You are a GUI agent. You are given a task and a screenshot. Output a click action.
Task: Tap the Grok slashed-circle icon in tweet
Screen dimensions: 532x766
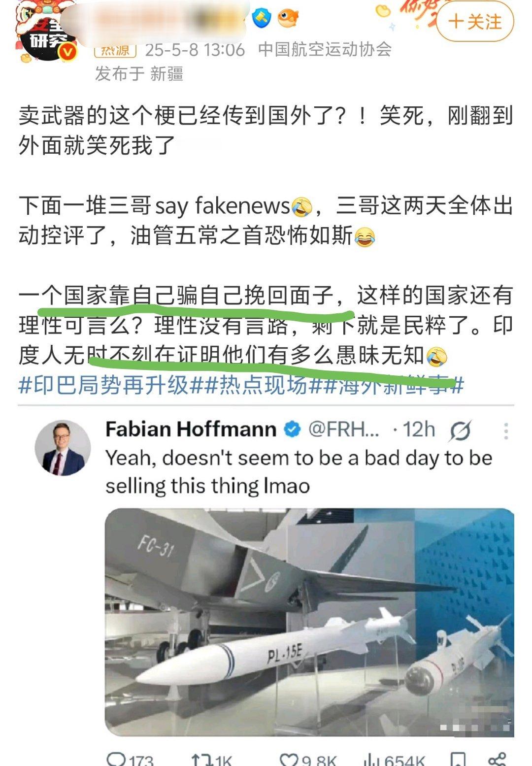460,431
